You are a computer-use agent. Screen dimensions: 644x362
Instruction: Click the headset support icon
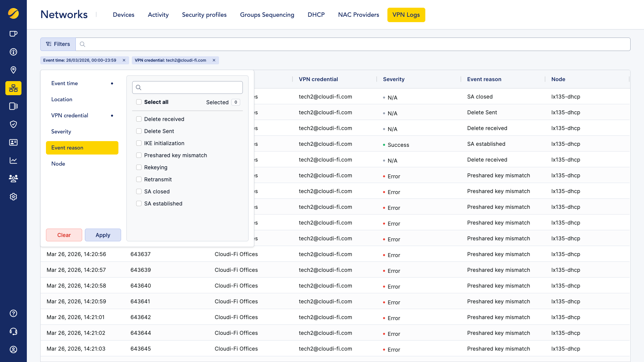point(13,331)
